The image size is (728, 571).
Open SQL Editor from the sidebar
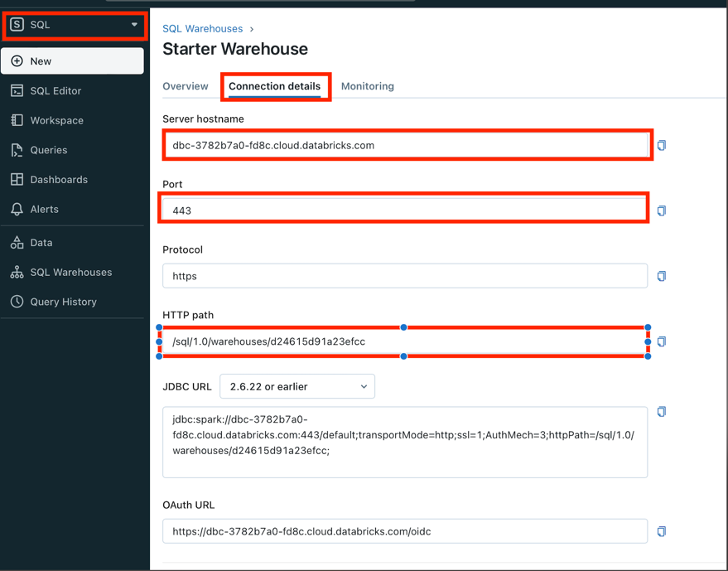pos(55,91)
